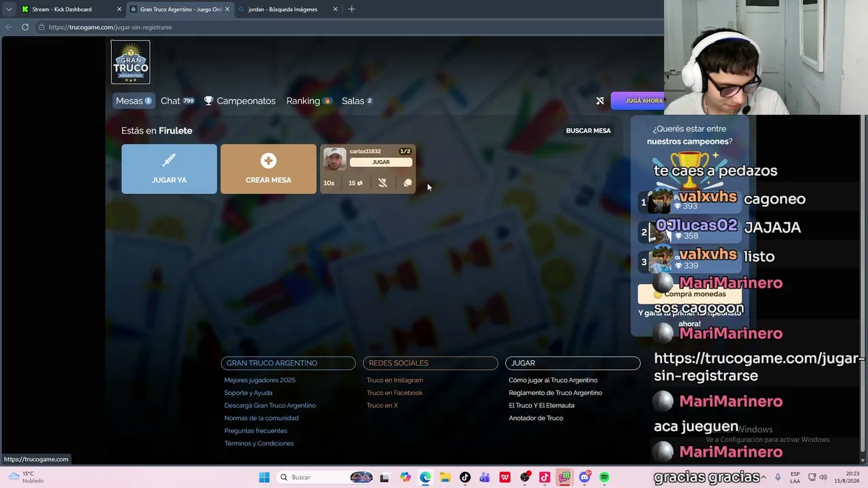
Task: Open Preguntas frecuentes link
Action: [x=256, y=431]
